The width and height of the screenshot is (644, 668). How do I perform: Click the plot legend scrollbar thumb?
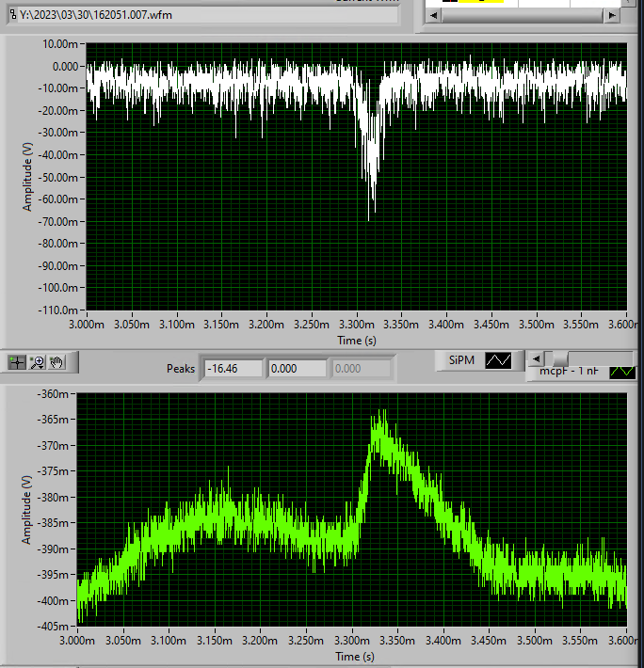[560, 358]
